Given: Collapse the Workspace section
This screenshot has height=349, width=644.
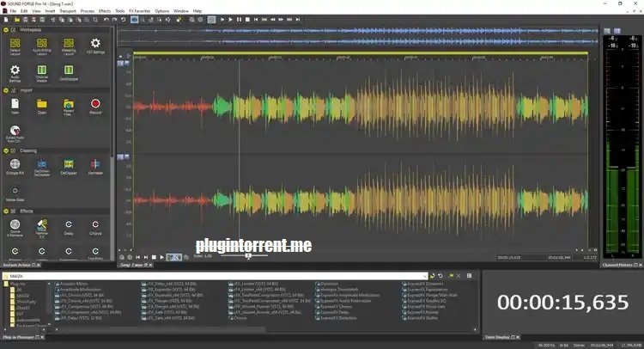Looking at the screenshot, I should click(x=6, y=30).
